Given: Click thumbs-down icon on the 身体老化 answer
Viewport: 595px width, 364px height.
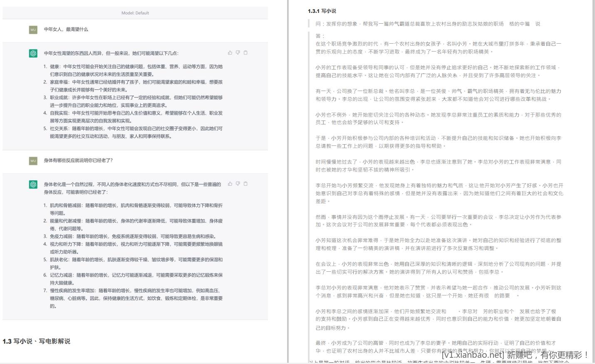Looking at the screenshot, I should click(238, 184).
